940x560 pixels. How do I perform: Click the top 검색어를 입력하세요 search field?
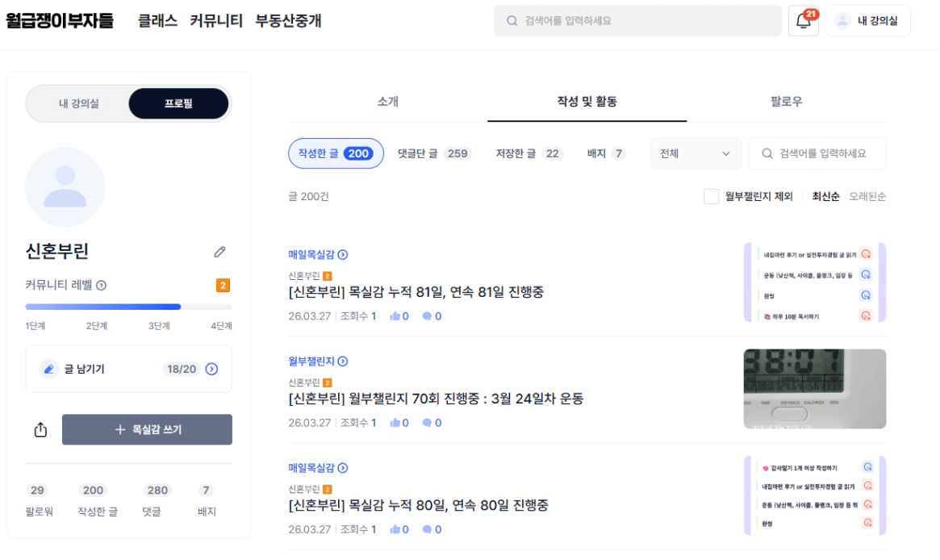point(637,21)
